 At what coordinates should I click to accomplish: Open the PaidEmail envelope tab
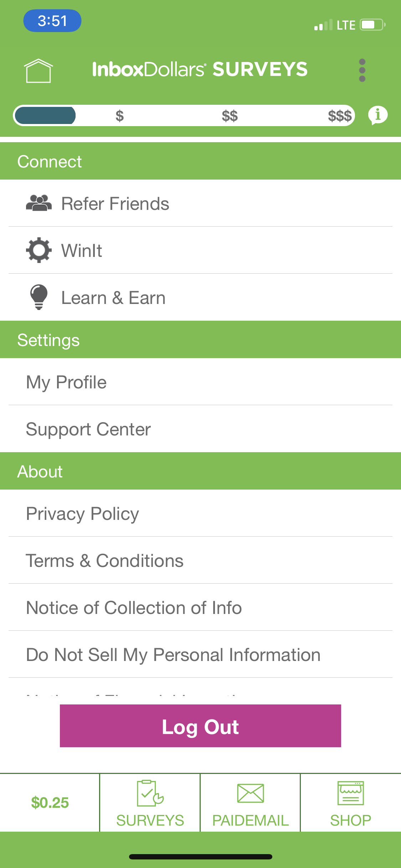(250, 803)
